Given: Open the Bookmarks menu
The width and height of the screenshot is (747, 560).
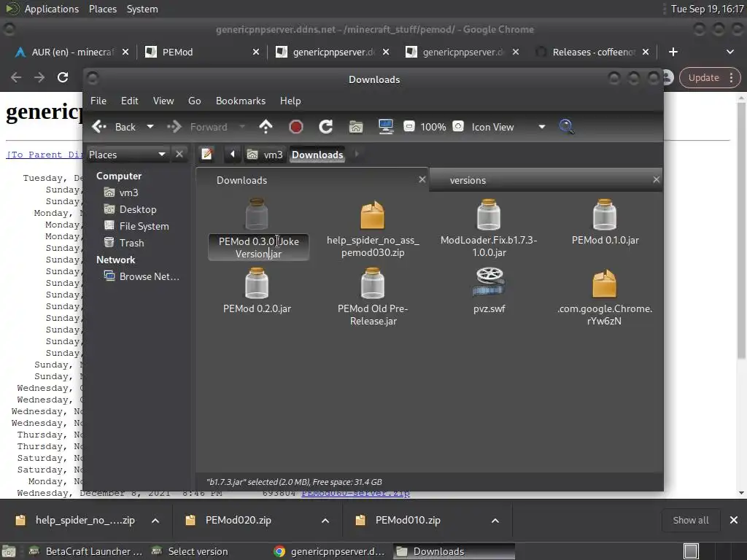Looking at the screenshot, I should [241, 101].
